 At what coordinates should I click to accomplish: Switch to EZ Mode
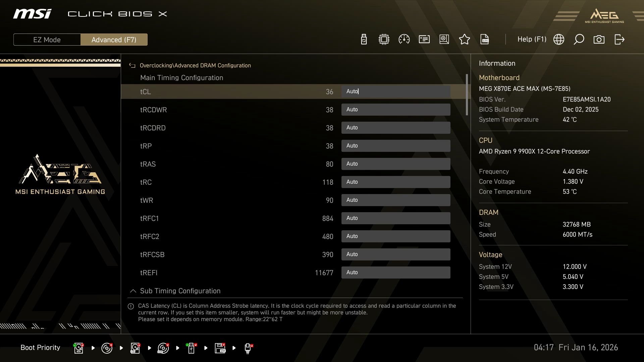tap(47, 39)
